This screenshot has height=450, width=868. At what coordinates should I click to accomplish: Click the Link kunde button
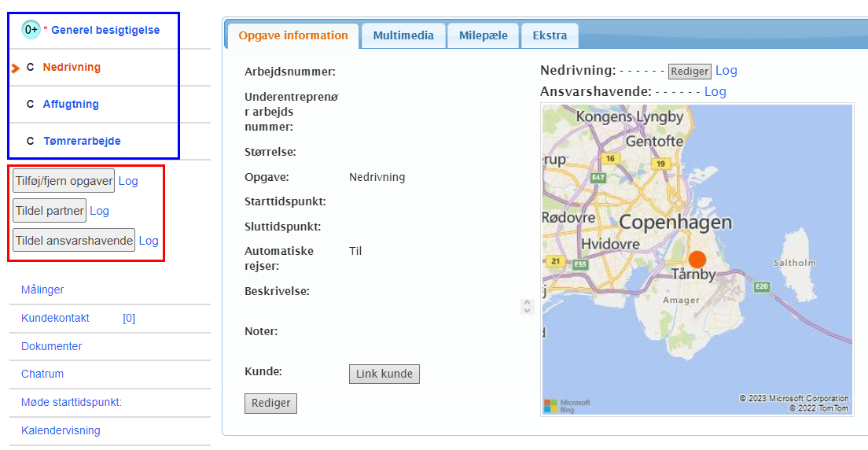pyautogui.click(x=384, y=374)
